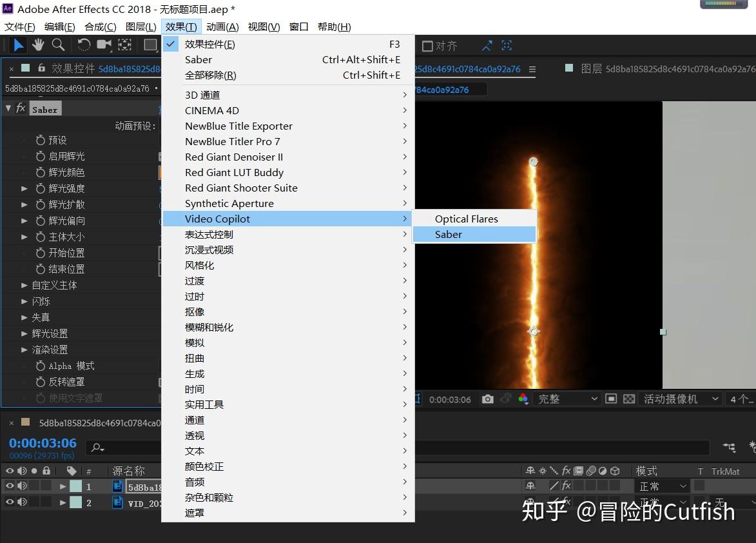Select the Selection tool
Screen dimensions: 756x543
pyautogui.click(x=18, y=44)
